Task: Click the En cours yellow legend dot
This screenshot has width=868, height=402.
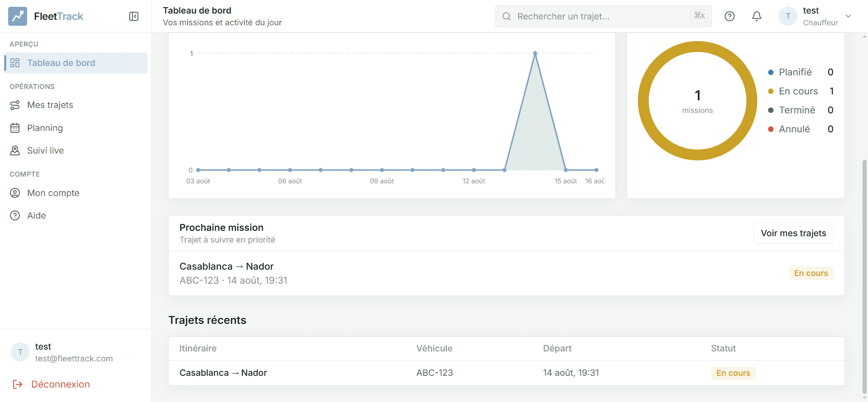Action: pyautogui.click(x=771, y=91)
